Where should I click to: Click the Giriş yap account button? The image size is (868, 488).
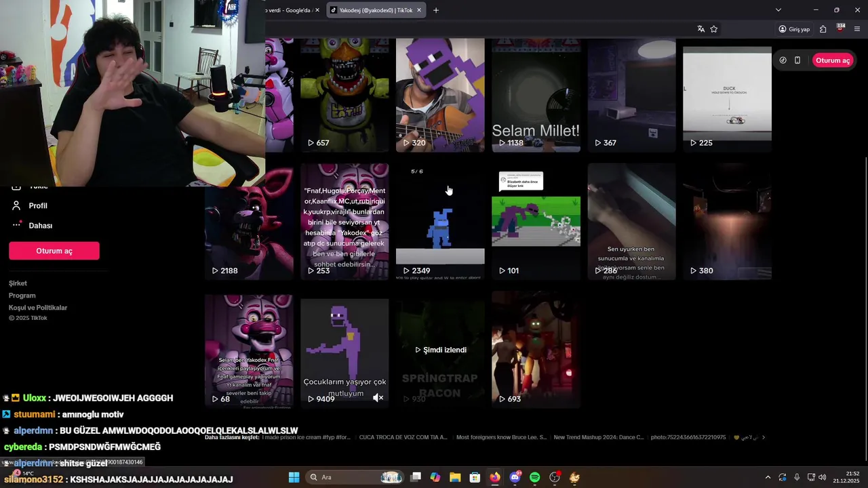[x=794, y=29]
